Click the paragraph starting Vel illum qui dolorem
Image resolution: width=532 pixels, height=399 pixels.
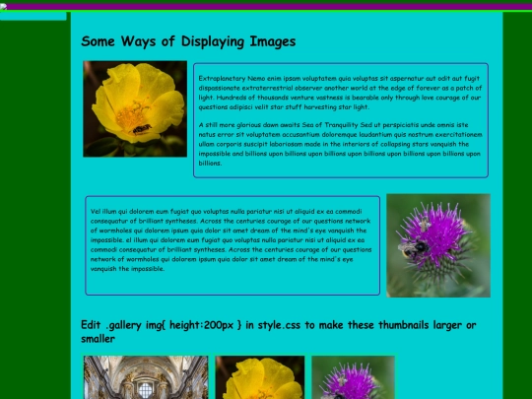(232, 239)
